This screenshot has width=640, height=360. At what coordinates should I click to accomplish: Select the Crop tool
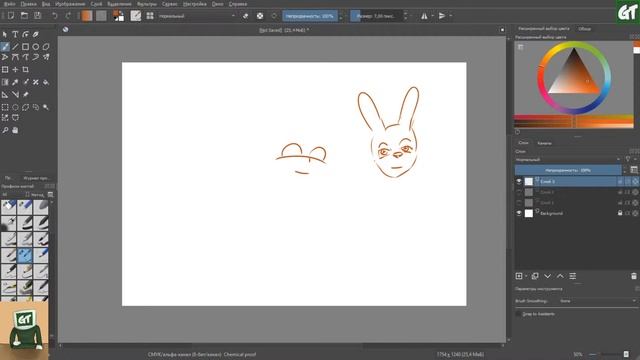click(x=25, y=70)
